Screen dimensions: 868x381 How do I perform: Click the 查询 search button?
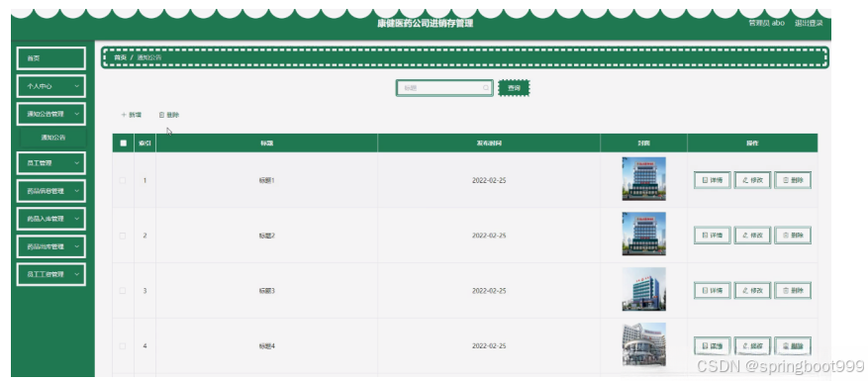pos(514,88)
